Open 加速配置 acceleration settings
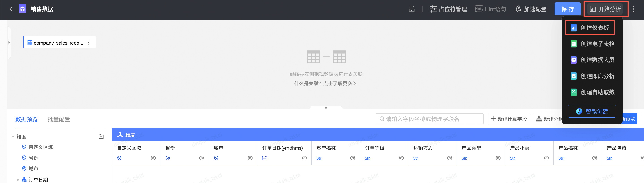This screenshot has height=183, width=644. [531, 9]
